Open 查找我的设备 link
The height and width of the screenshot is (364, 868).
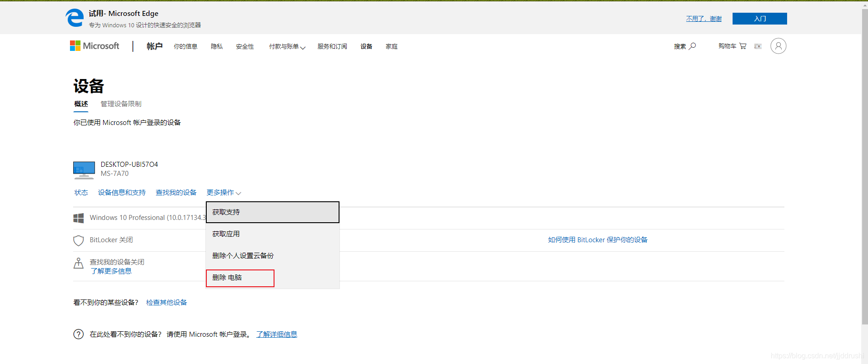[176, 193]
